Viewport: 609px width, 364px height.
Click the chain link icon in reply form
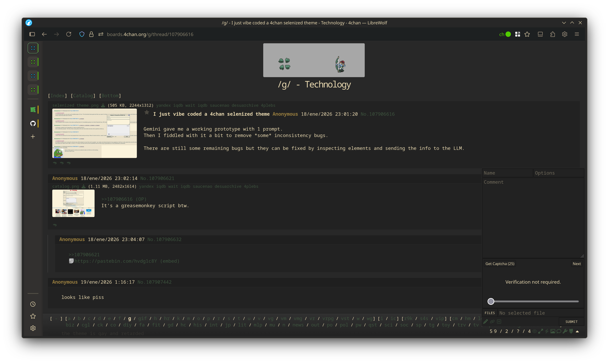(x=492, y=322)
